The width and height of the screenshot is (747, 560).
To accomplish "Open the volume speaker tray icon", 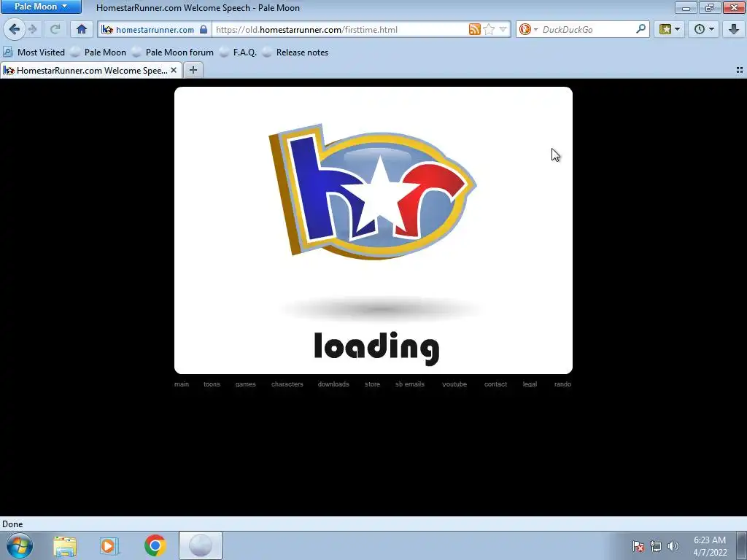I will click(x=673, y=546).
